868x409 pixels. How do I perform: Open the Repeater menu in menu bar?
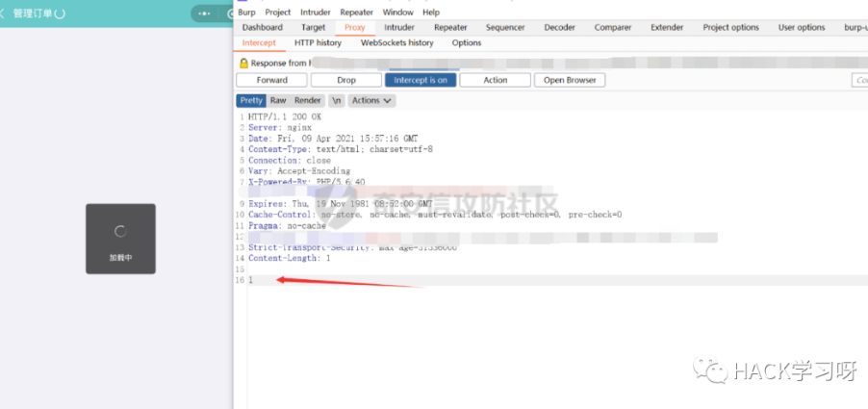(x=356, y=13)
